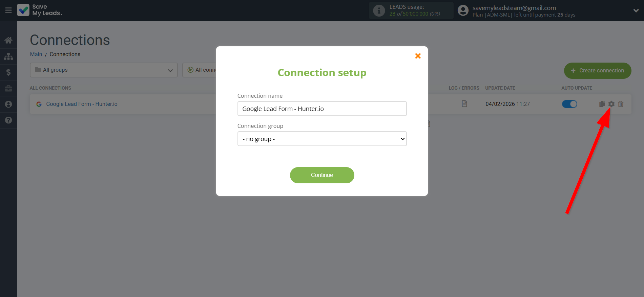Open the briefcase sidebar icon
Image resolution: width=644 pixels, height=297 pixels.
coord(8,88)
